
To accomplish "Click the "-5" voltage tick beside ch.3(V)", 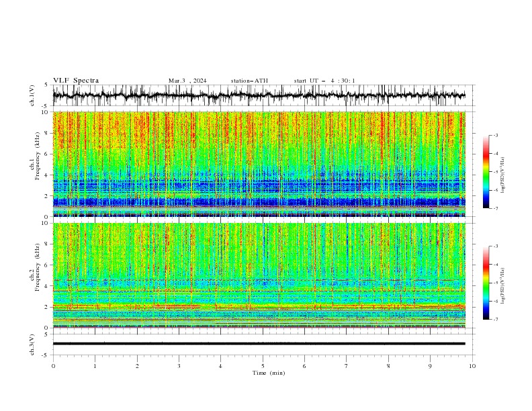I will pos(45,355).
